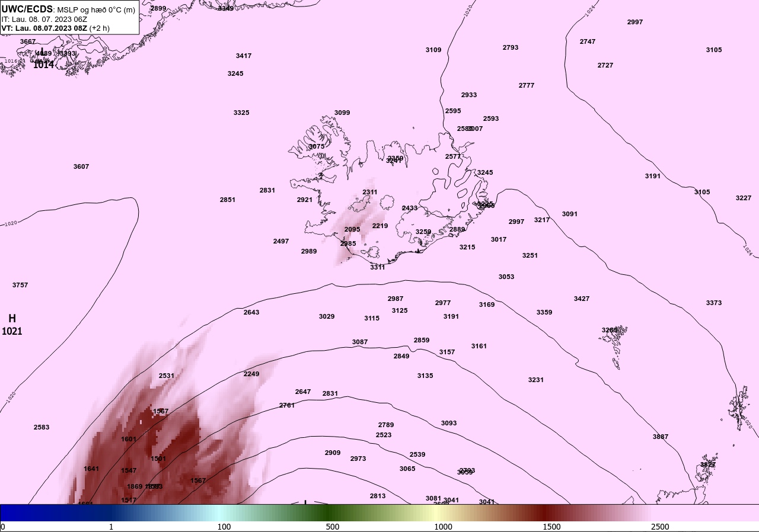The height and width of the screenshot is (532, 759).
Task: Click the colorbar tick label 0
Action: pyautogui.click(x=3, y=527)
